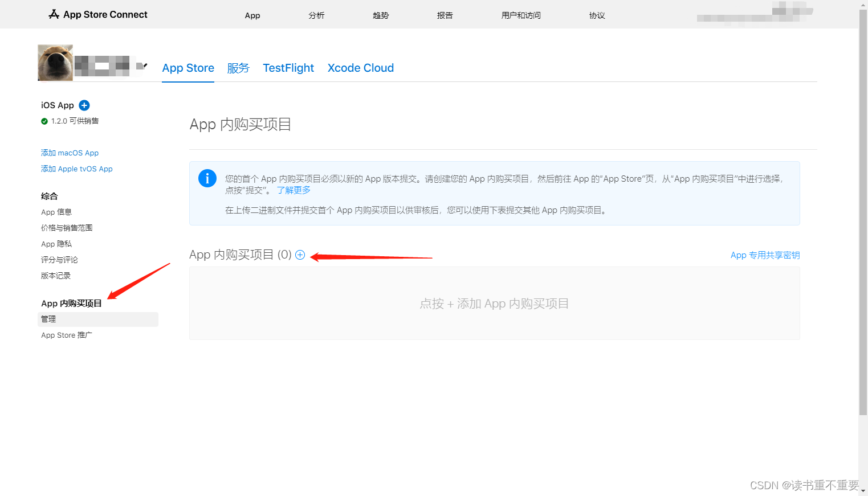868x496 pixels.
Task: Open the 分析 menu in top navigation
Action: tap(316, 15)
